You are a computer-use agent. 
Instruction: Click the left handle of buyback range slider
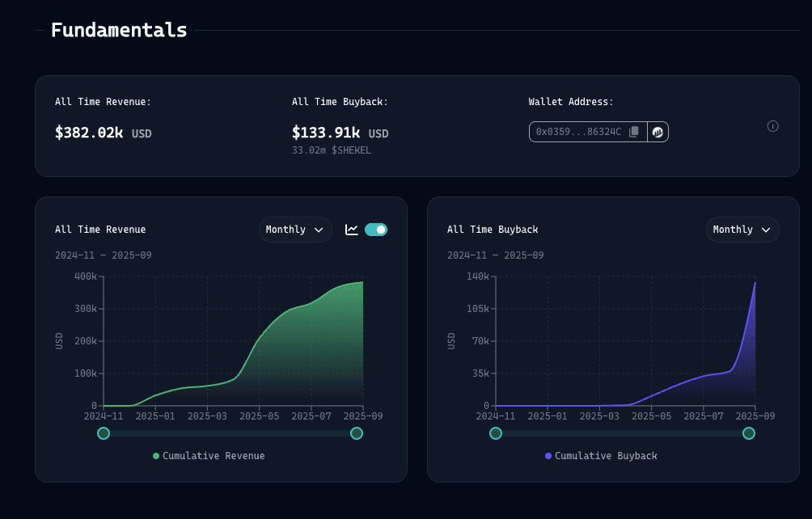coord(496,433)
